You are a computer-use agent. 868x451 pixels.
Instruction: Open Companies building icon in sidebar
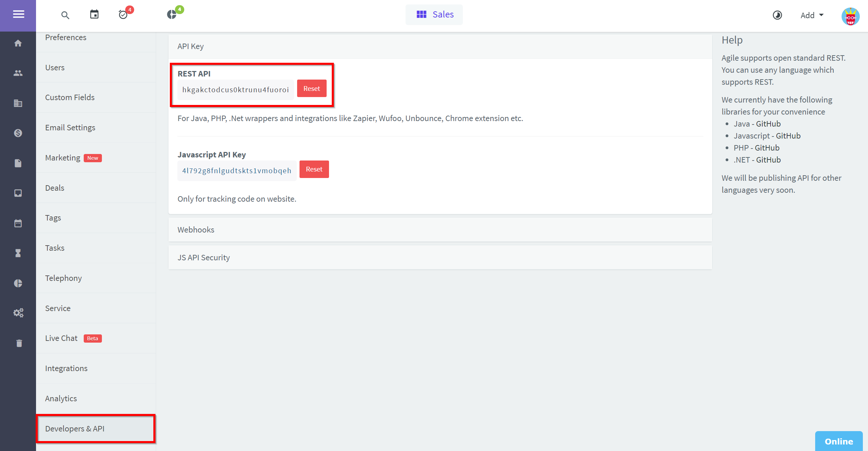18,103
